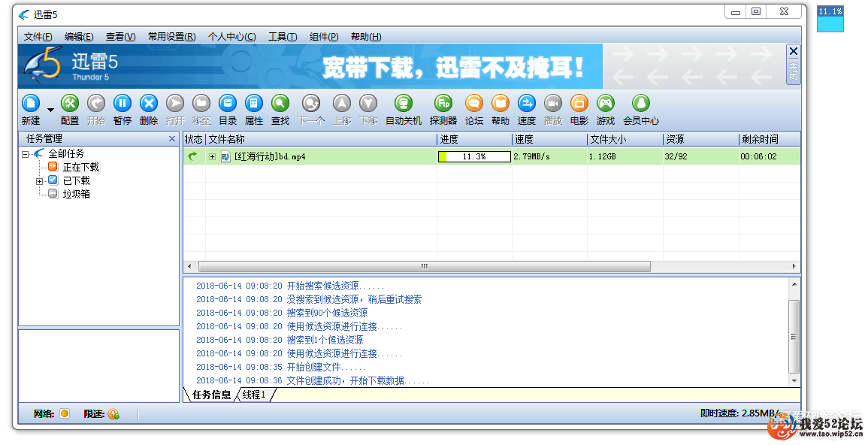The image size is (868, 445).
Task: Click the log pane scroll-down arrow
Action: pos(794,381)
